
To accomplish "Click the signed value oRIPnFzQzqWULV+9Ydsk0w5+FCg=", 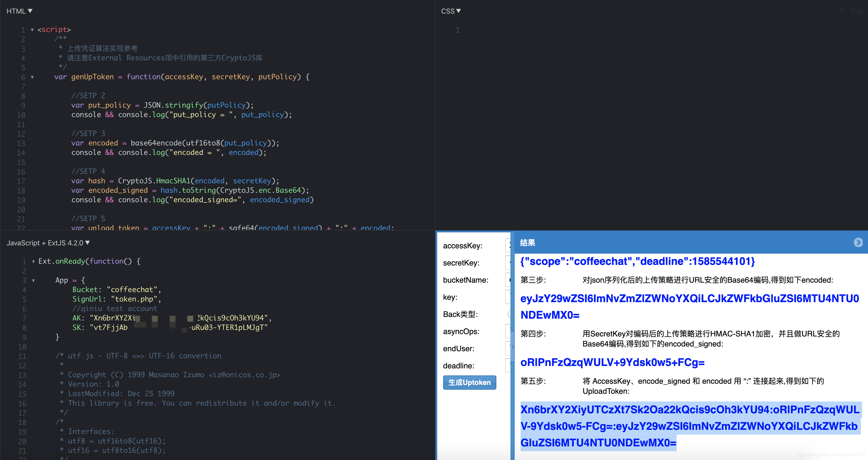I will coord(612,362).
